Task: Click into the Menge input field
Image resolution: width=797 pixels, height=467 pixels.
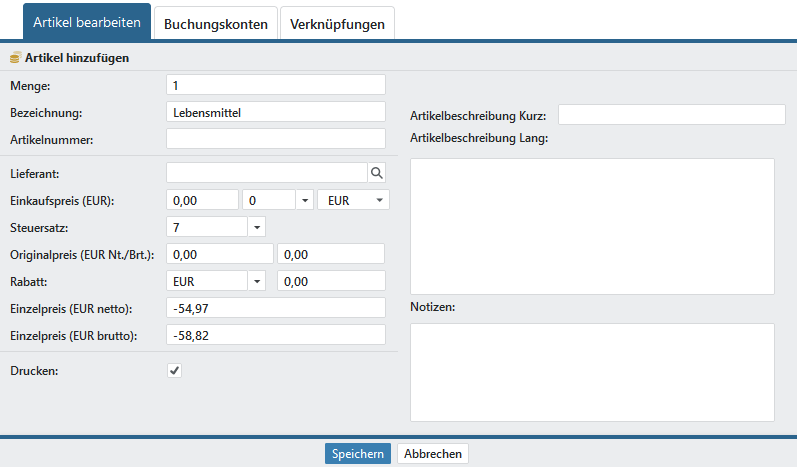Action: tap(275, 85)
